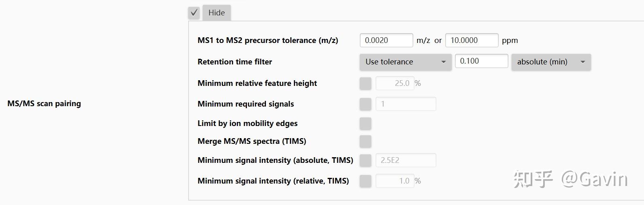Click the relative TIMS intensity percent field
The image size is (644, 205).
395,181
